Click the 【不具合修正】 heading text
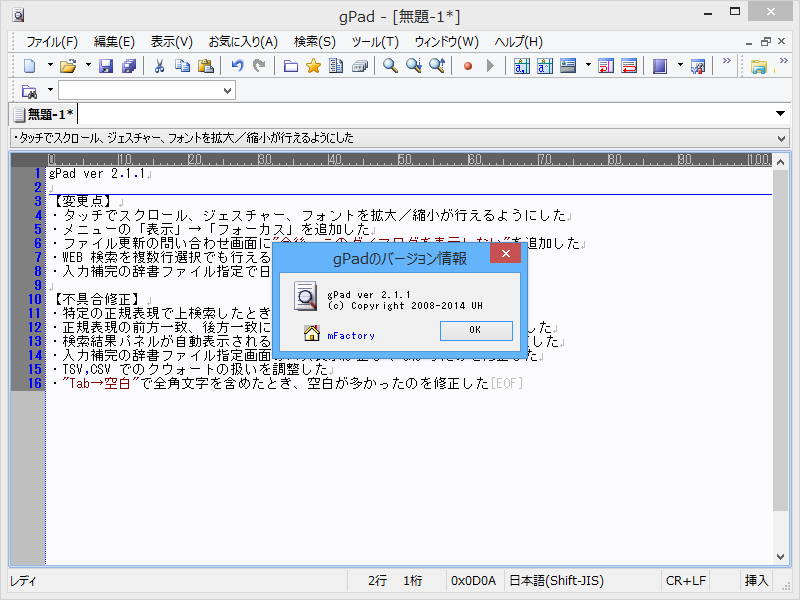Screen dimensions: 800x600 97,299
